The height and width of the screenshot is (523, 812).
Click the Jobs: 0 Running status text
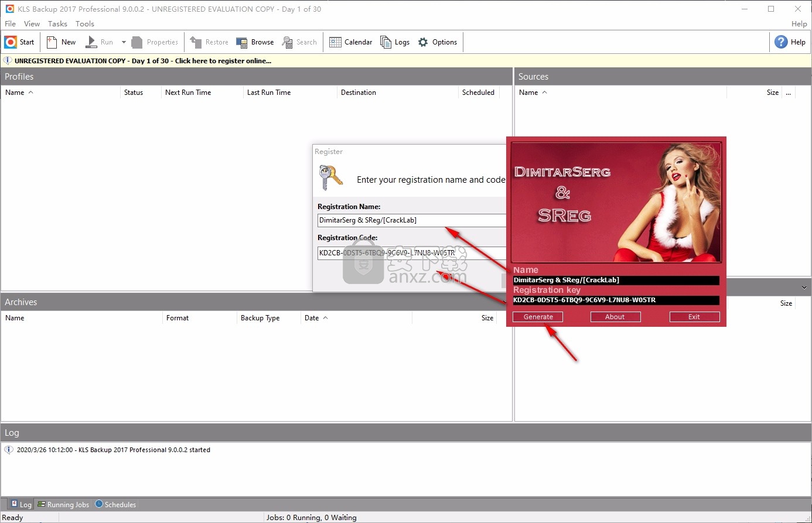[x=311, y=518]
